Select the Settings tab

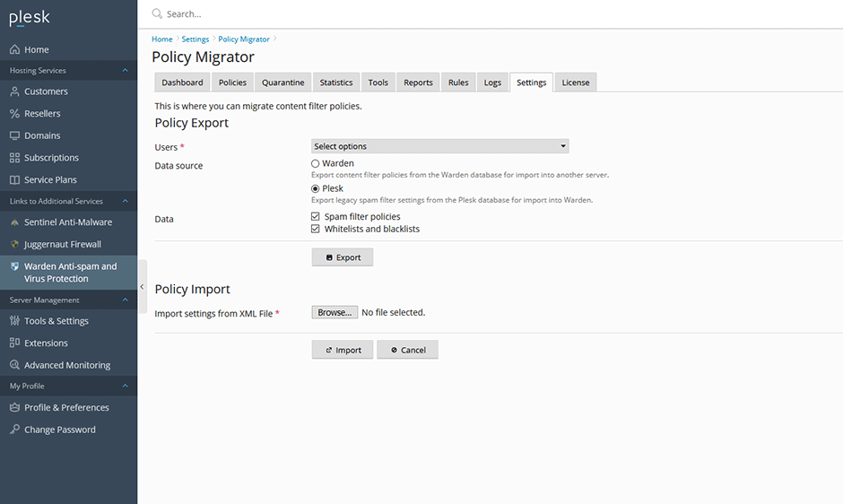531,83
